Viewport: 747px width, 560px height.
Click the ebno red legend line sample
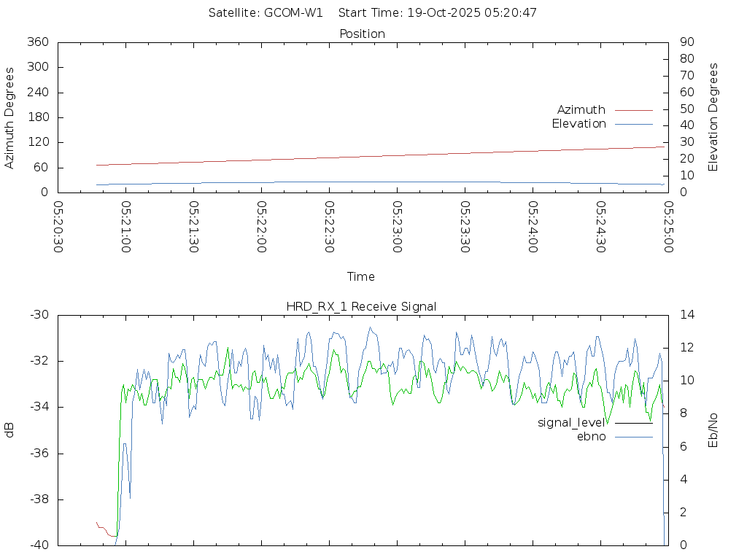pos(633,436)
